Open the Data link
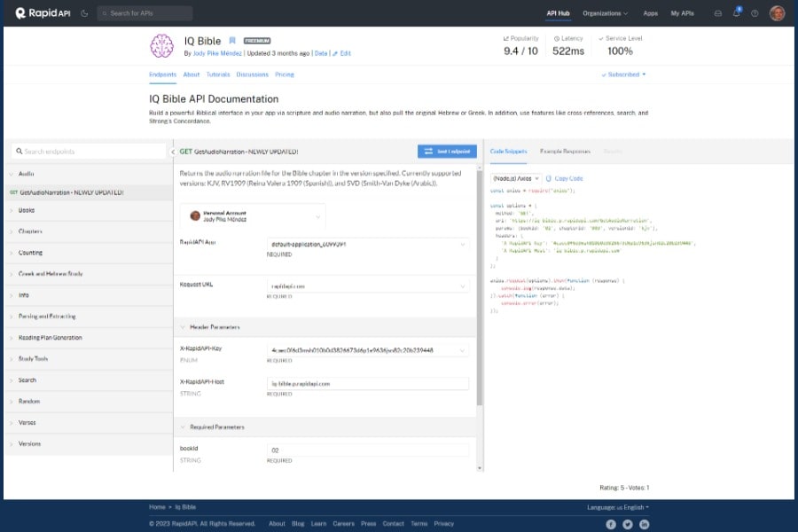The height and width of the screenshot is (532, 798). tap(321, 53)
